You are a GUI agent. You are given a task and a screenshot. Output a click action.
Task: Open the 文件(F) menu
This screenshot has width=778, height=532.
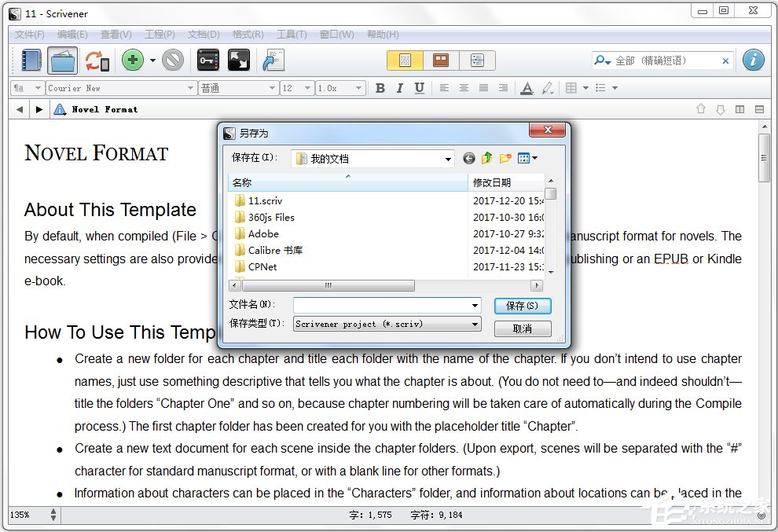click(x=29, y=35)
